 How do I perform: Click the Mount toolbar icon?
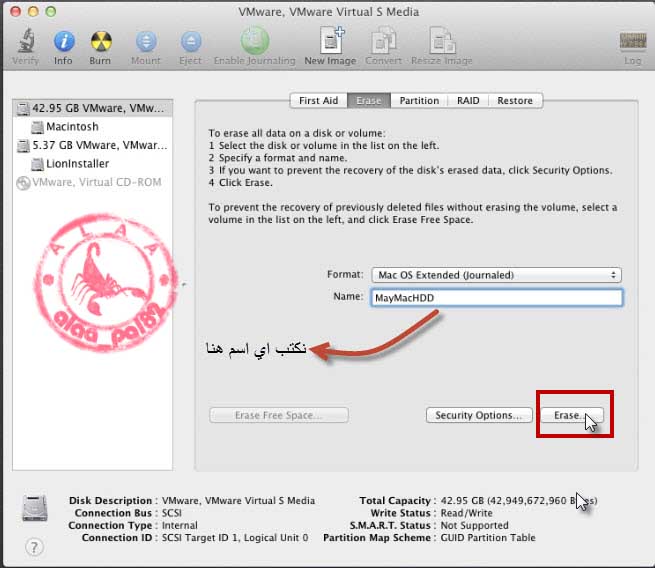point(146,42)
